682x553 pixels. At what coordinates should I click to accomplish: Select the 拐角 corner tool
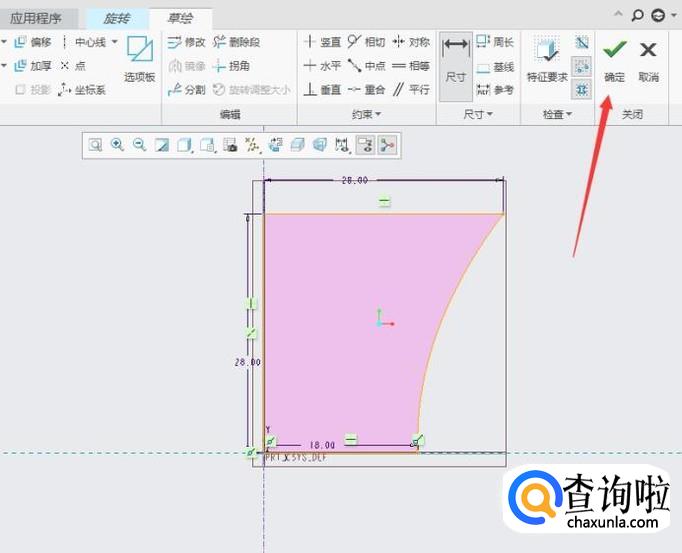tap(231, 66)
